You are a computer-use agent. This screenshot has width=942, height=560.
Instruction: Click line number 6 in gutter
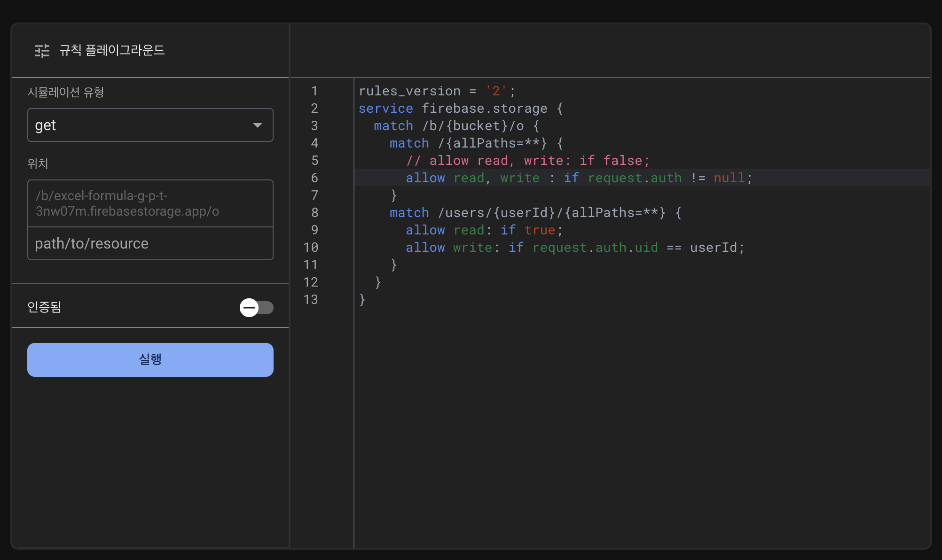point(314,178)
